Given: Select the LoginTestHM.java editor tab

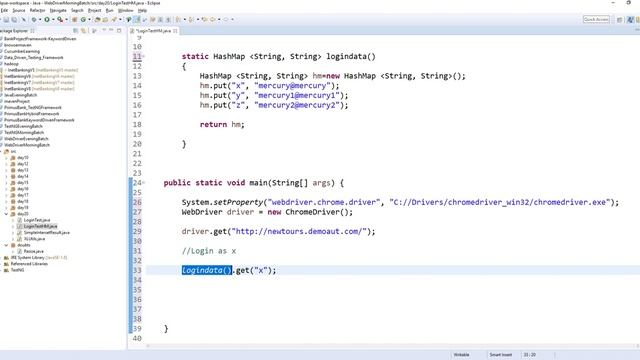Looking at the screenshot, I should (153, 31).
